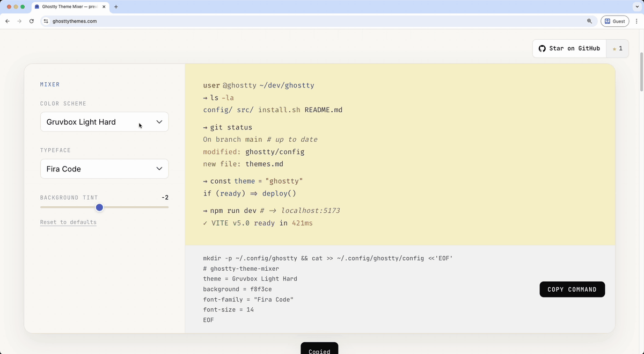Click the ghosttythemes.com address bar

point(319,21)
